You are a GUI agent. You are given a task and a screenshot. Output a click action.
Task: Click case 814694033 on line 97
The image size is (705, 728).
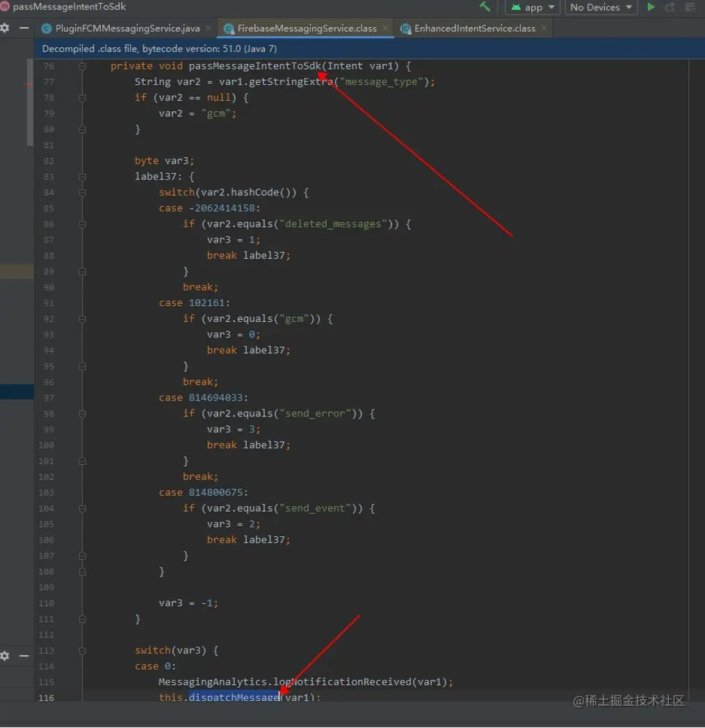[x=203, y=398]
